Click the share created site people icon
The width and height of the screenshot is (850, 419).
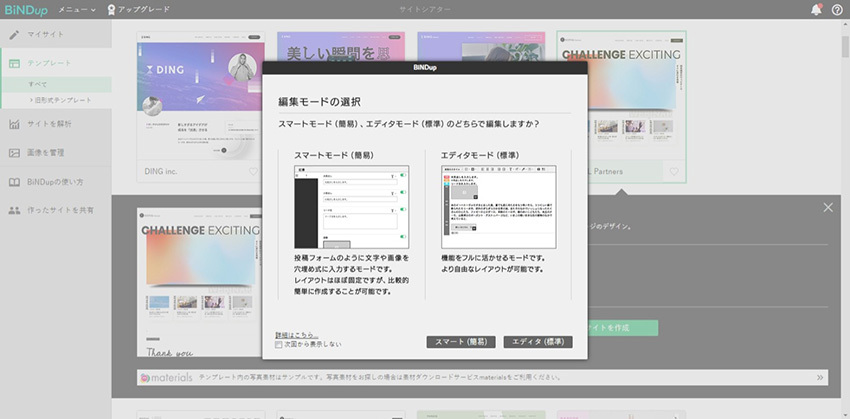tap(15, 211)
